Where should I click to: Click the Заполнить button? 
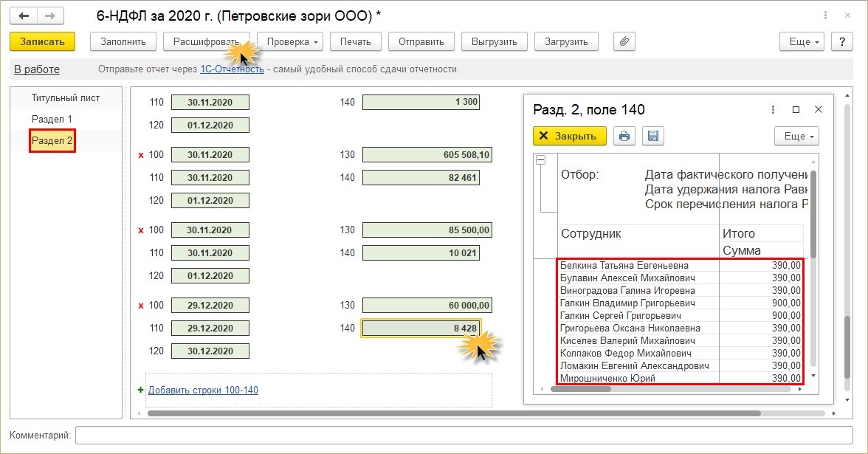(x=123, y=41)
